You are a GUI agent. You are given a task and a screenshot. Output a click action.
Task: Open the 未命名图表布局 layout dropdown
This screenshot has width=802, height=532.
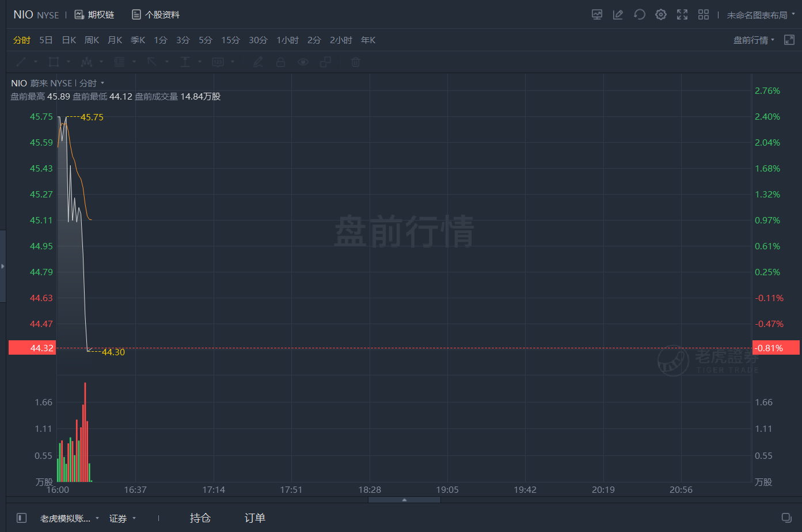click(x=761, y=15)
